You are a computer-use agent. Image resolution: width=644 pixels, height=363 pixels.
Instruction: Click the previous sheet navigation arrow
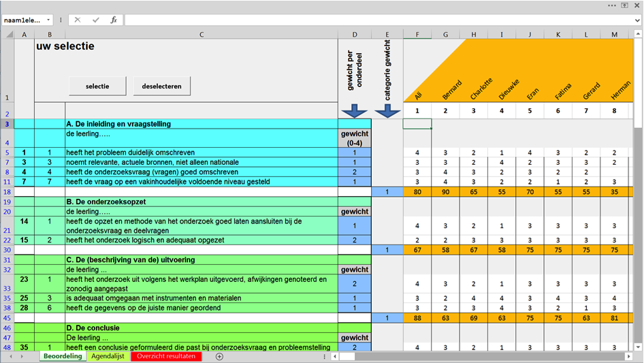coord(11,356)
